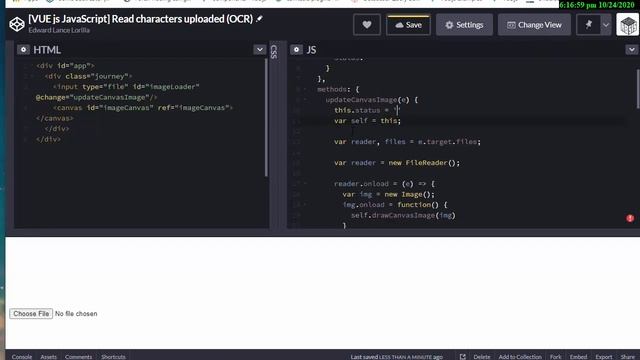The image size is (640, 360).
Task: Click 'No file chosen' label
Action: click(x=76, y=313)
